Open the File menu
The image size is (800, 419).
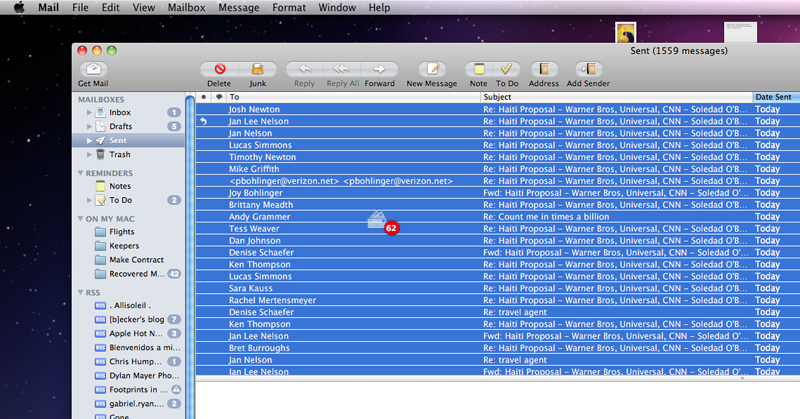(80, 8)
